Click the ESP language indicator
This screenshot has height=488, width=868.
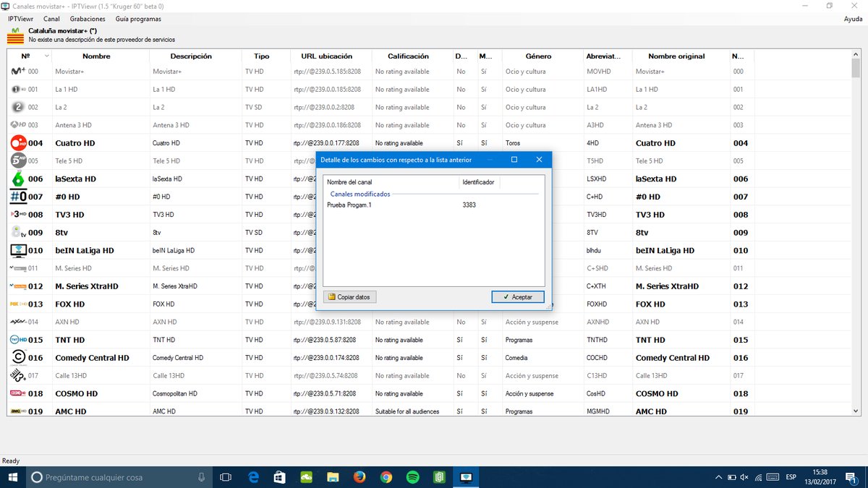pyautogui.click(x=791, y=477)
